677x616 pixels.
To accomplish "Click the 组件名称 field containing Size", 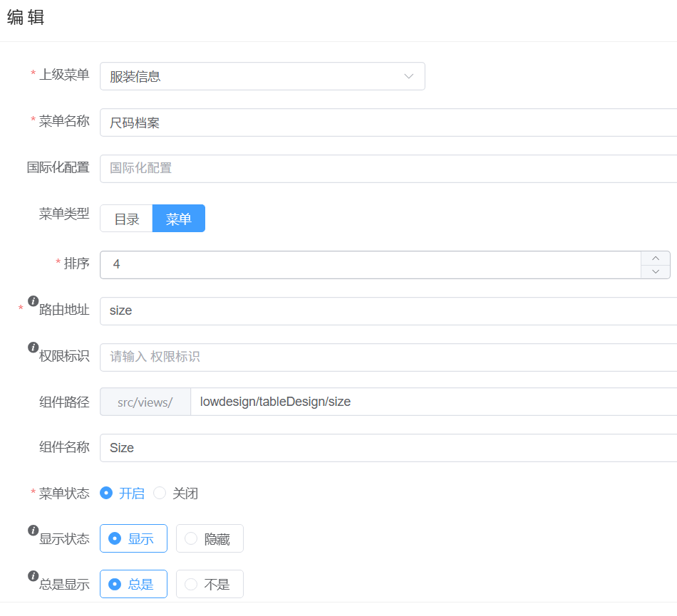I will point(388,448).
